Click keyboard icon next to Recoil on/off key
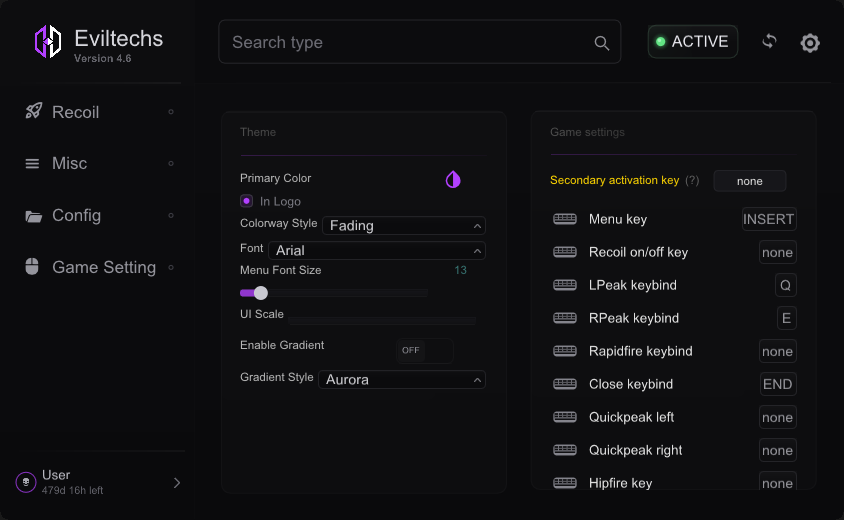Viewport: 844px width, 520px height. click(x=565, y=252)
